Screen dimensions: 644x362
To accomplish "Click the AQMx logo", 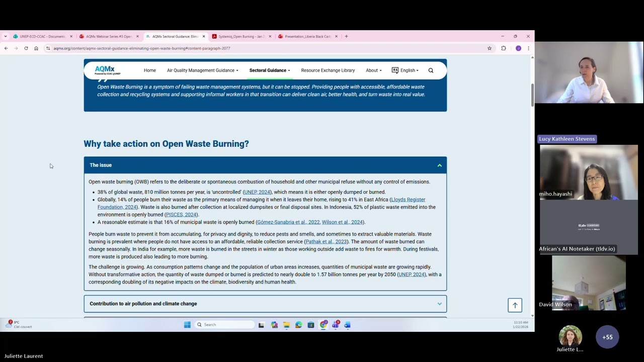I will point(107,70).
